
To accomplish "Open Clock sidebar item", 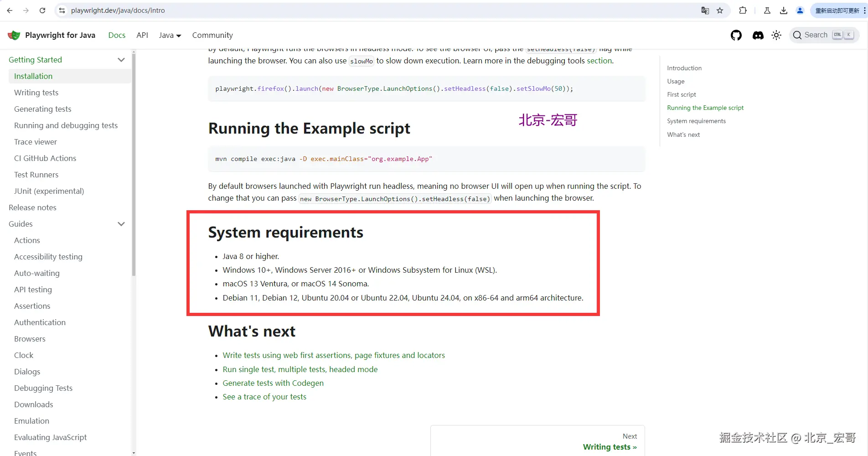I will [24, 355].
